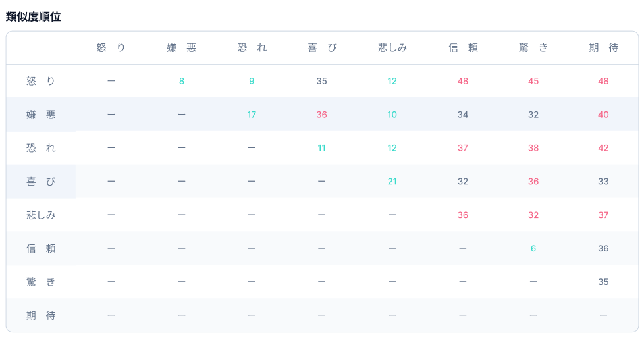Click the 悲しみ column header
This screenshot has height=339, width=644.
[392, 47]
